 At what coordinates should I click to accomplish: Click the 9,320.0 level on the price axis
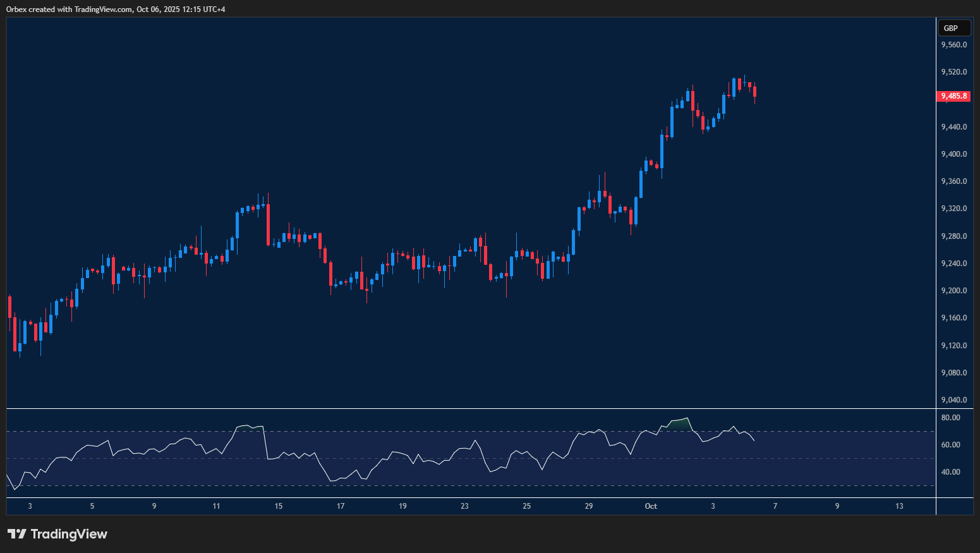(953, 209)
